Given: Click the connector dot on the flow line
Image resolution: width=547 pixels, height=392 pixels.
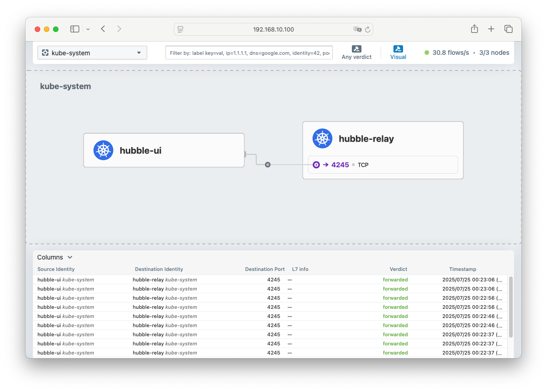Looking at the screenshot, I should pyautogui.click(x=268, y=164).
